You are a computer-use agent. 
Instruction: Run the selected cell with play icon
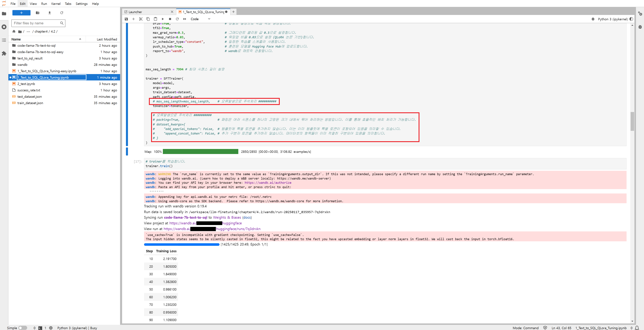pos(163,19)
